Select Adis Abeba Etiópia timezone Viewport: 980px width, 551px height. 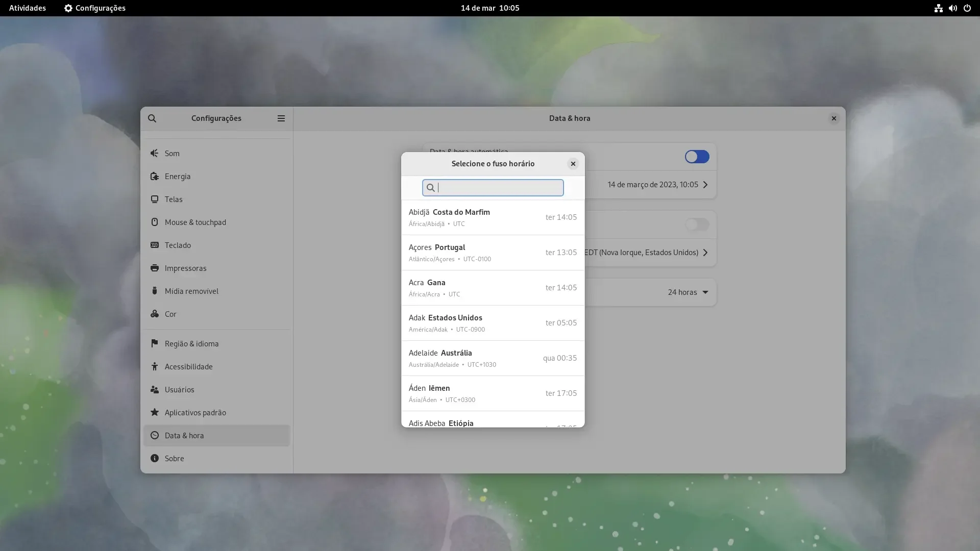pyautogui.click(x=493, y=420)
